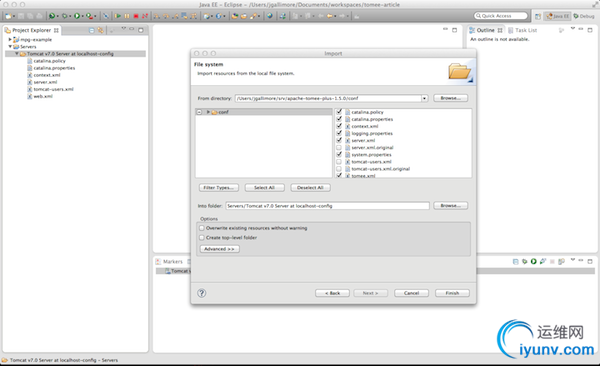600x366 pixels.
Task: Minimize the Outline view
Action: coord(580,29)
